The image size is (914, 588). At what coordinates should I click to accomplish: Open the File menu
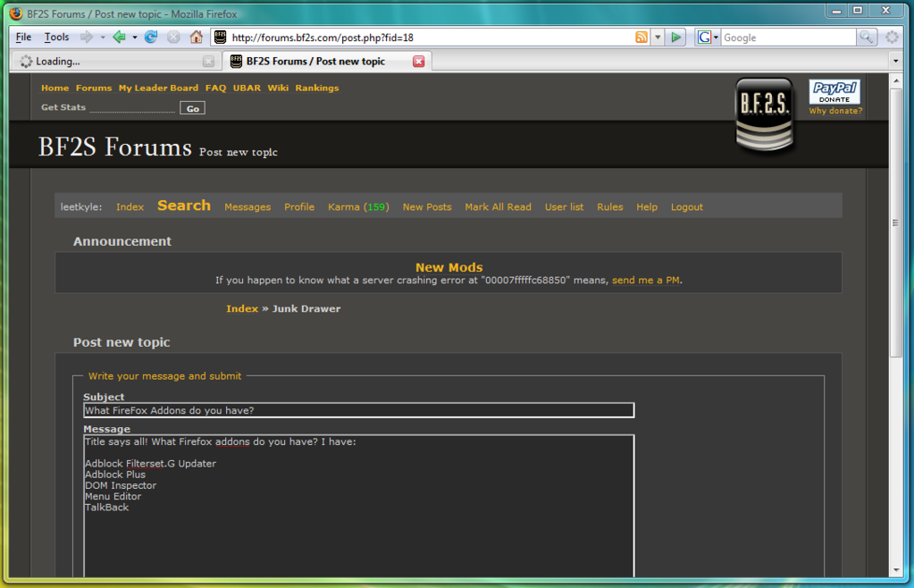click(23, 38)
